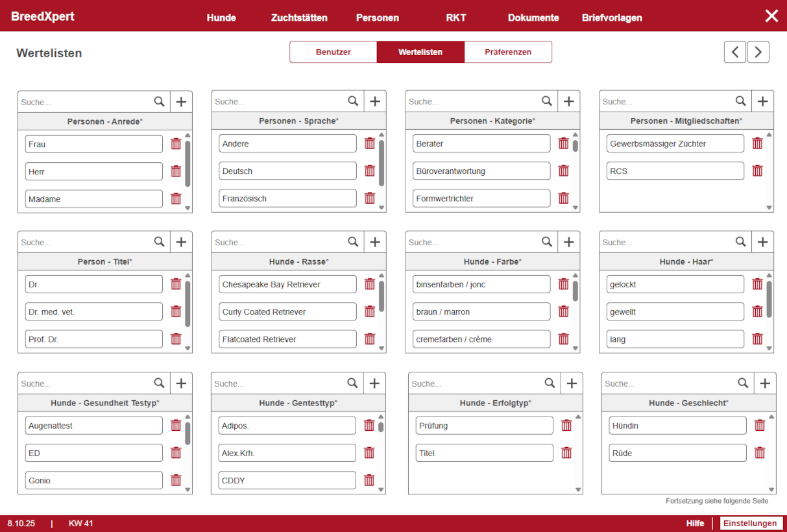Screen dimensions: 787x532
Task: Delete the 'Augenattest' test type entry
Action: 176,426
